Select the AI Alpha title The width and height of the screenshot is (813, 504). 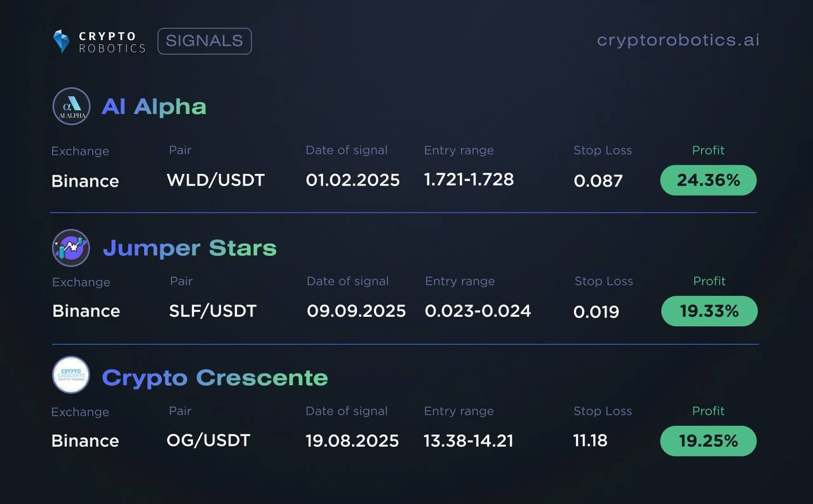click(154, 107)
